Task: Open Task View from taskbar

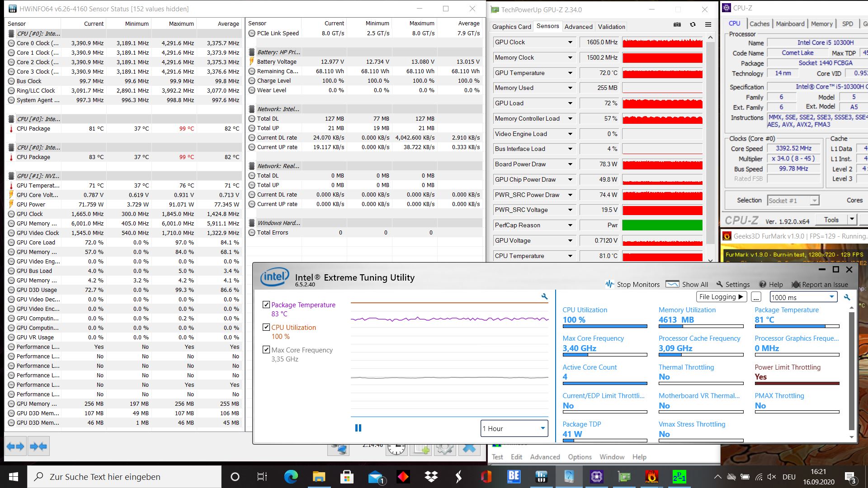Action: pyautogui.click(x=262, y=477)
